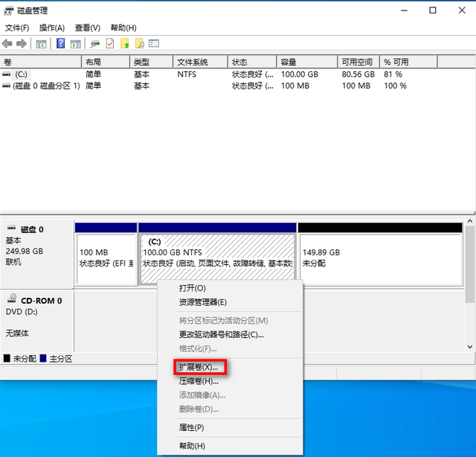
Task: Click the disk connect toolbar icon
Action: tap(95, 44)
